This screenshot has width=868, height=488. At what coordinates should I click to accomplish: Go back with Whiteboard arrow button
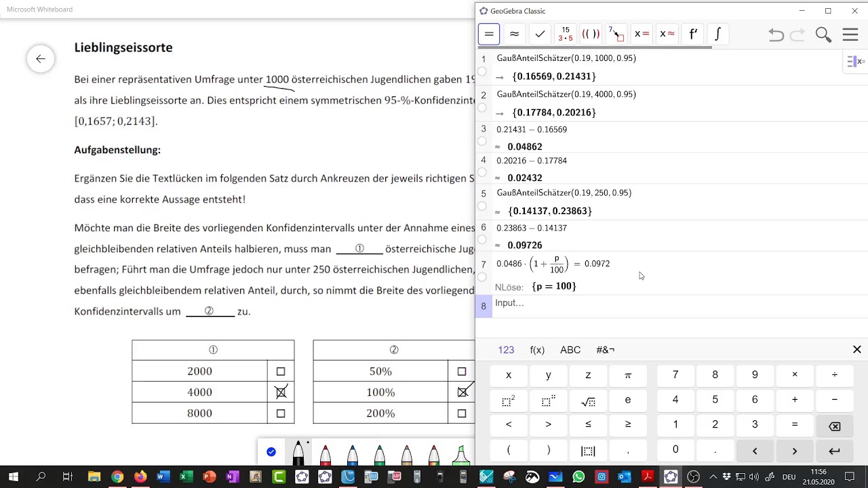point(41,59)
